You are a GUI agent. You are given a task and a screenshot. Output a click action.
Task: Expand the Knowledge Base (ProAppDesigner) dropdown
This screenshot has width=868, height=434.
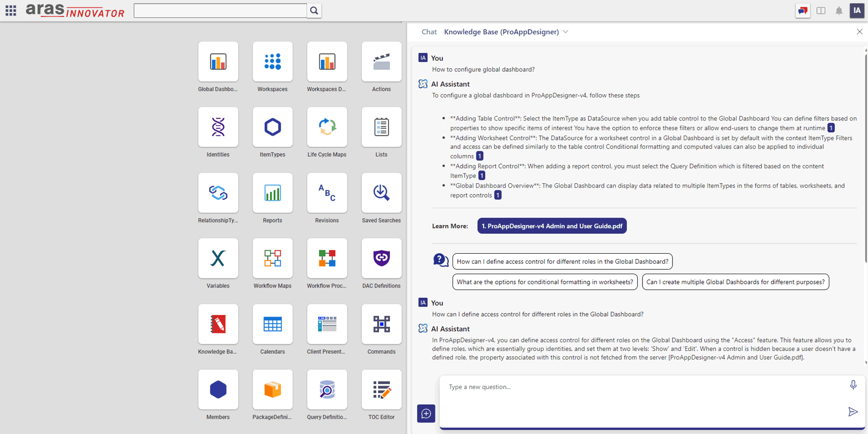(565, 32)
